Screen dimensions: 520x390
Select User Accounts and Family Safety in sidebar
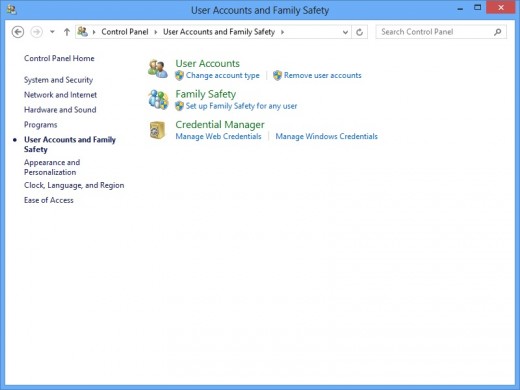70,144
